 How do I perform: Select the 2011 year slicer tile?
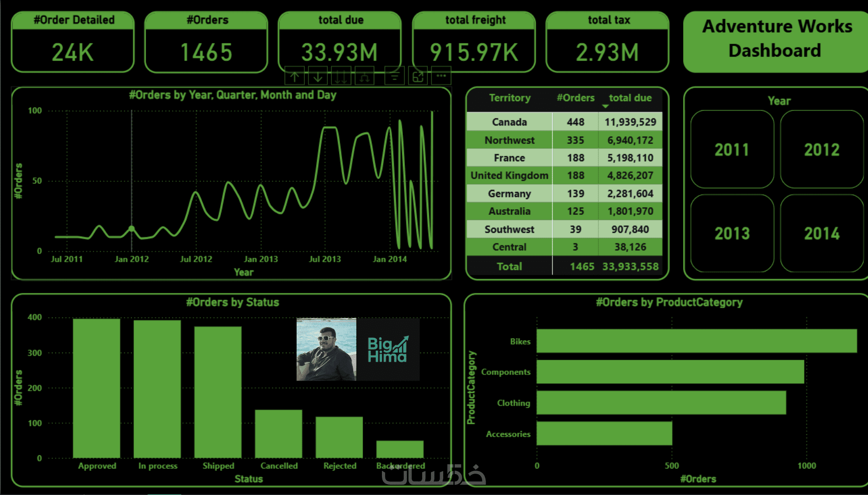click(x=732, y=149)
